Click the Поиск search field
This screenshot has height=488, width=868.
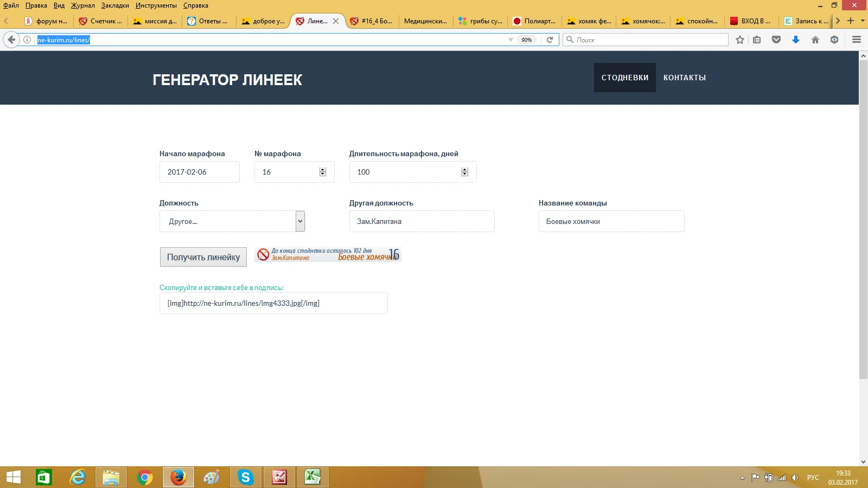[x=646, y=40]
